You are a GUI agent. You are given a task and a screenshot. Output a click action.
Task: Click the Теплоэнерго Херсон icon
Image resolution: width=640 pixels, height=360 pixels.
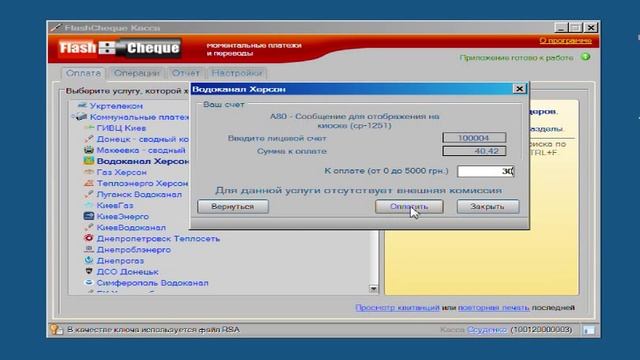point(89,183)
